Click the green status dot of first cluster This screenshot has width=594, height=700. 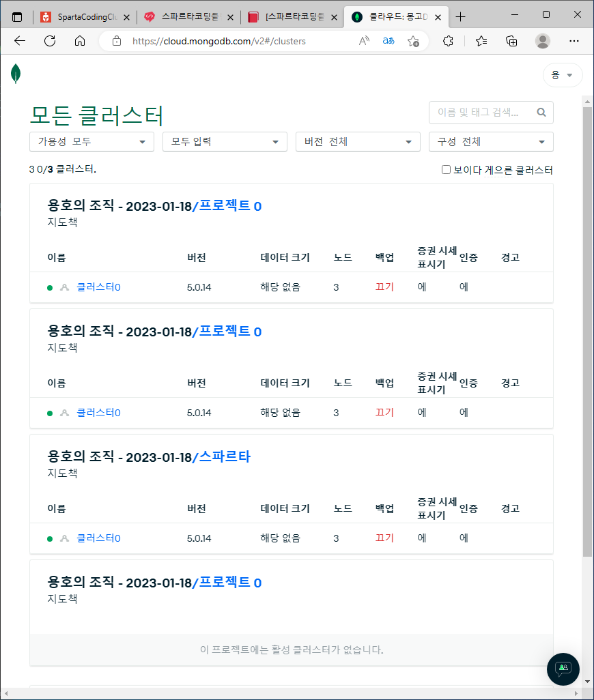pyautogui.click(x=50, y=288)
